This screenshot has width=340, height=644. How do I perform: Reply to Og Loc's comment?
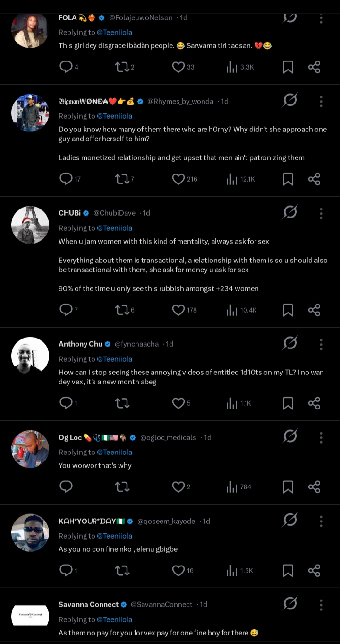coord(66,487)
